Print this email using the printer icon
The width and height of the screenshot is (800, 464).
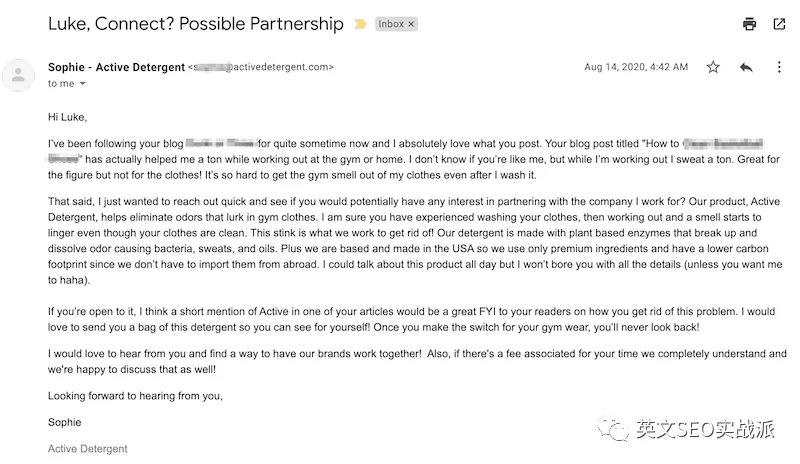(x=749, y=24)
